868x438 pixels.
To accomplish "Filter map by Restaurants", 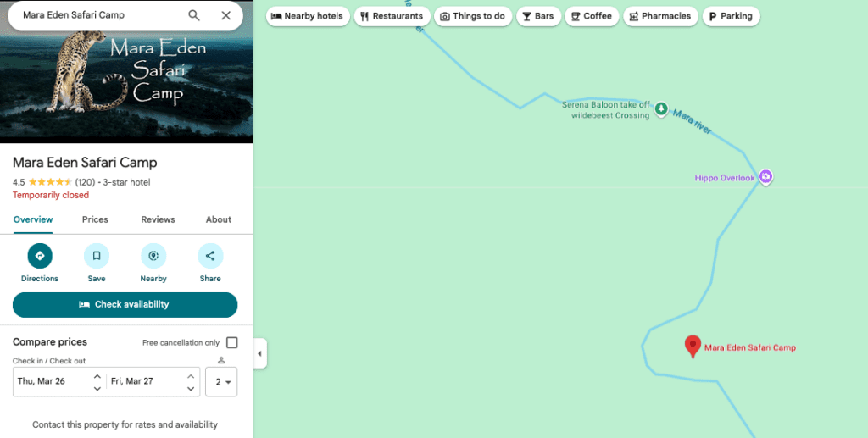I will [392, 16].
